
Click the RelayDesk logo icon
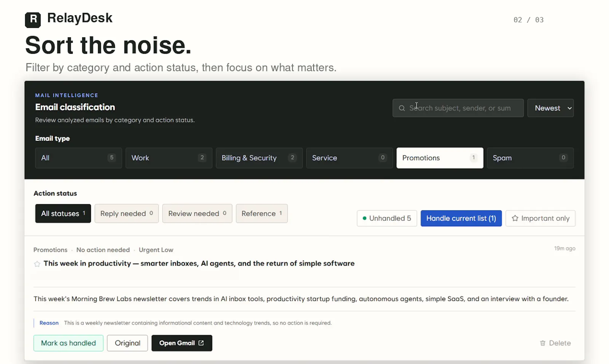click(33, 20)
